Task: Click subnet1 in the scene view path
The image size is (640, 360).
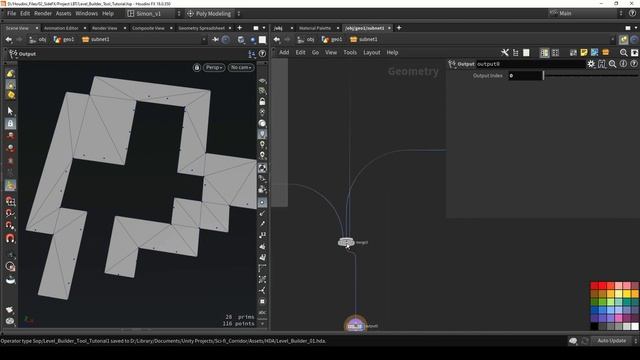Action: (x=96, y=40)
